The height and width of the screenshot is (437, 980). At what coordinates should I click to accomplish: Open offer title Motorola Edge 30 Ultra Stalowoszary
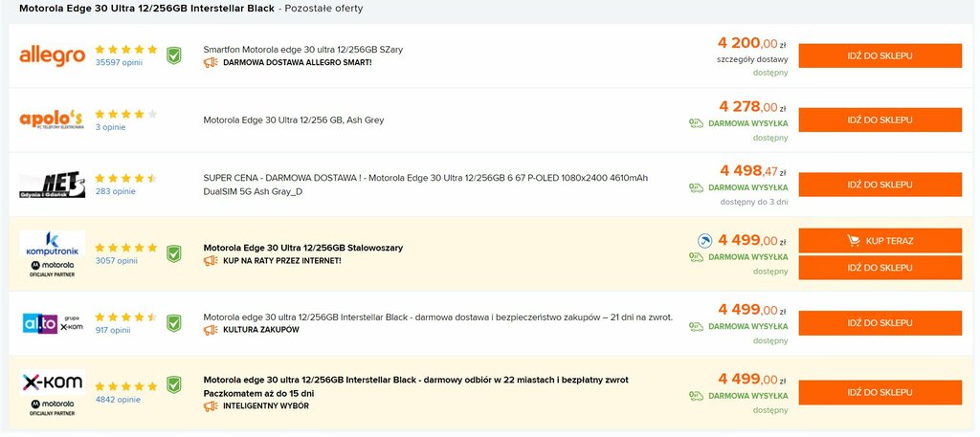point(303,248)
